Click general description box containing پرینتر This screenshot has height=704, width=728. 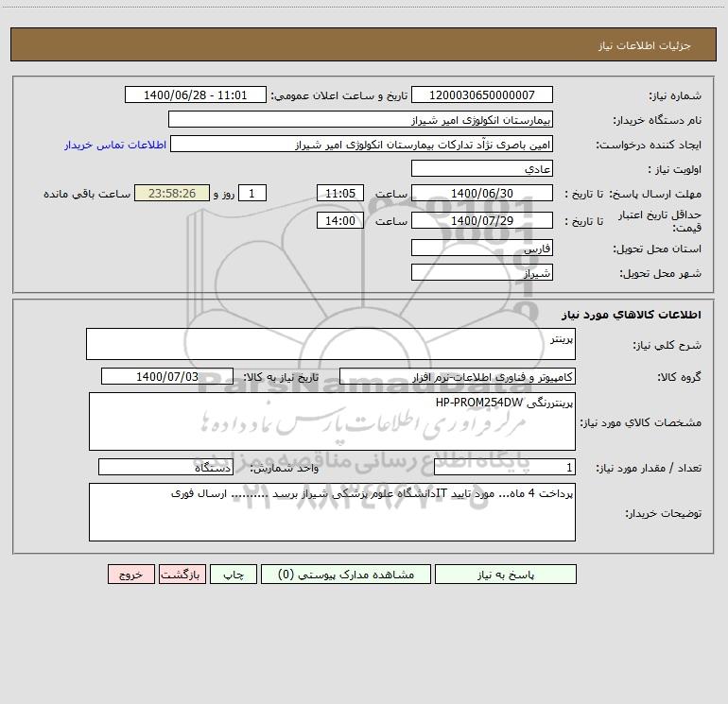(331, 344)
